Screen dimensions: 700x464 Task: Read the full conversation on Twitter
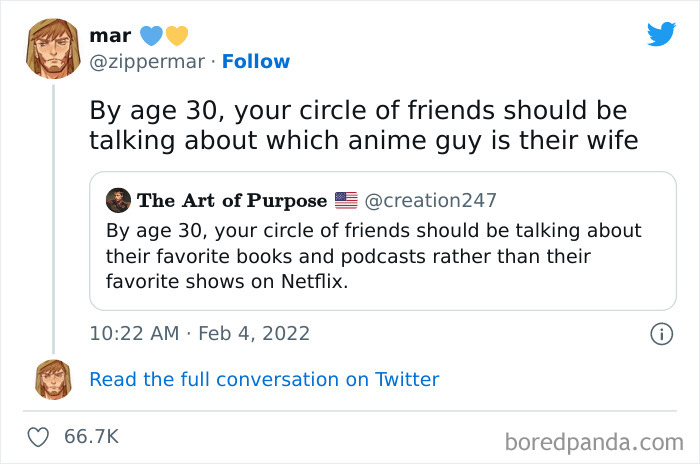[x=264, y=379]
